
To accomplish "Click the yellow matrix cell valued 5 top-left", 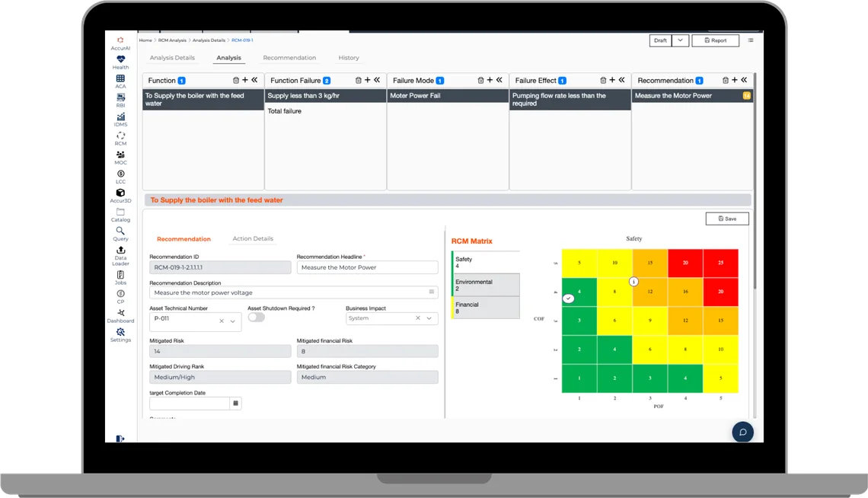I will coord(579,263).
